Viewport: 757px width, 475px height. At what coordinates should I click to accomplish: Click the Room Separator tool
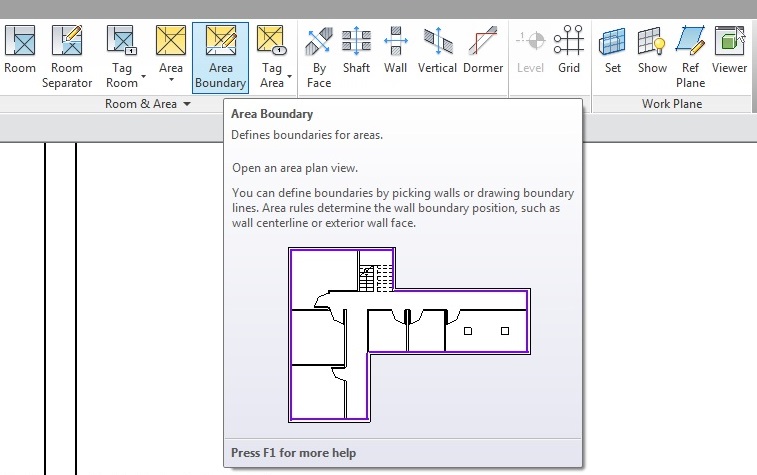click(67, 56)
